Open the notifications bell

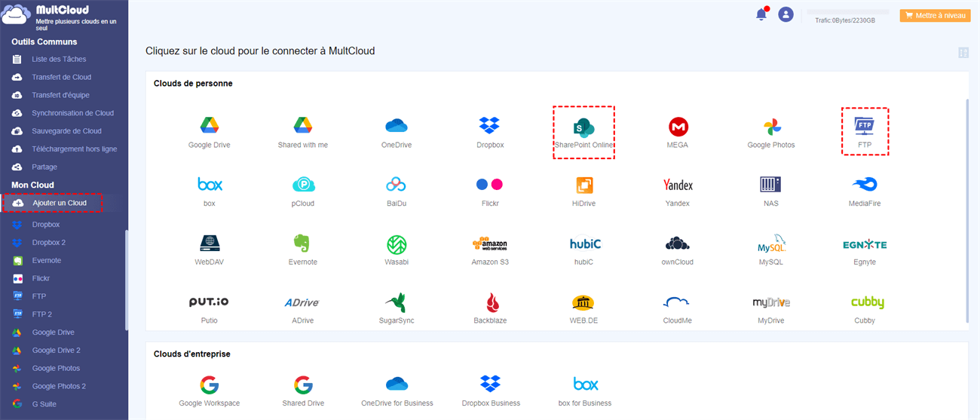coord(761,14)
